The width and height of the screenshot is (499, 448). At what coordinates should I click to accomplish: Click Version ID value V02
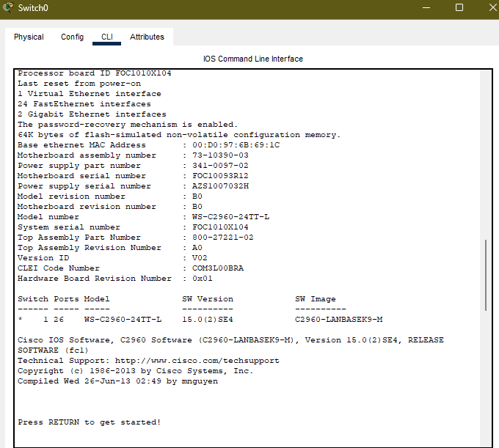200,258
